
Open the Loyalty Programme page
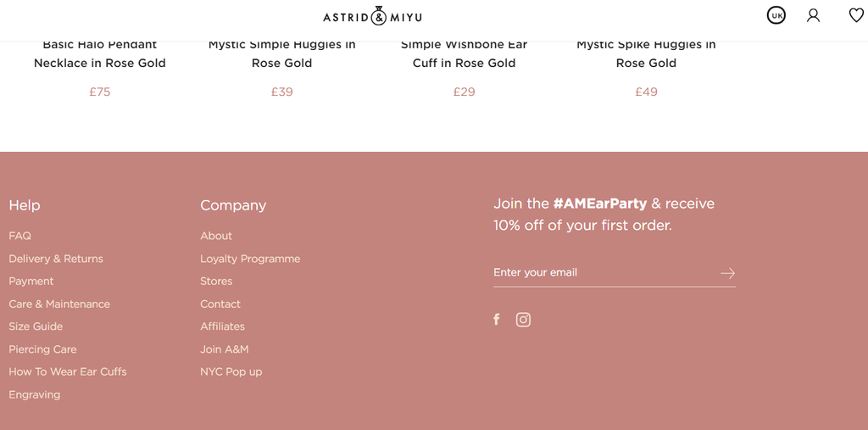click(250, 259)
